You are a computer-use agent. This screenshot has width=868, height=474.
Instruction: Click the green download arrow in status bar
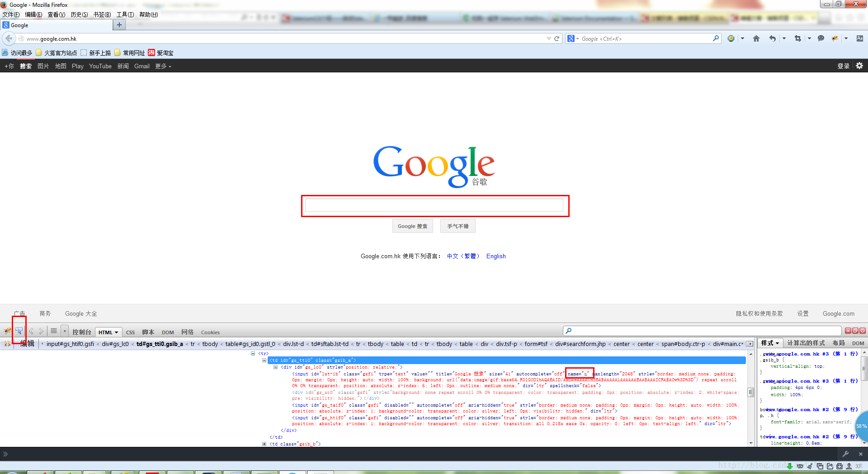coord(790,466)
